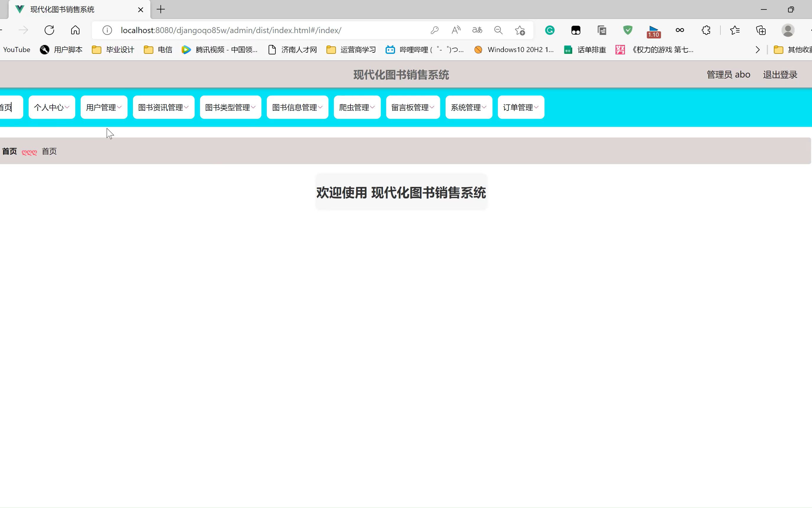Open the 话单排重 bookmark
Image resolution: width=812 pixels, height=508 pixels.
click(x=585, y=50)
